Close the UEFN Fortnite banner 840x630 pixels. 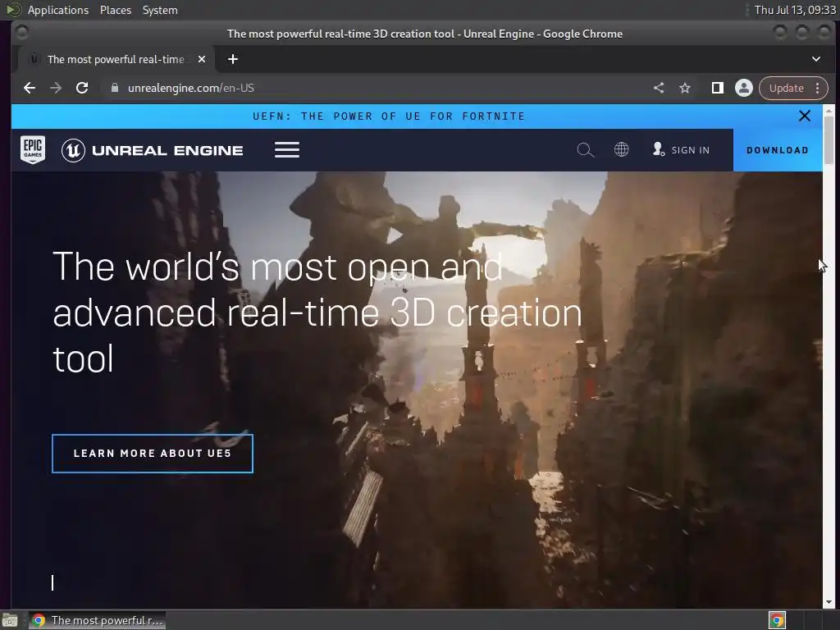[x=804, y=116]
